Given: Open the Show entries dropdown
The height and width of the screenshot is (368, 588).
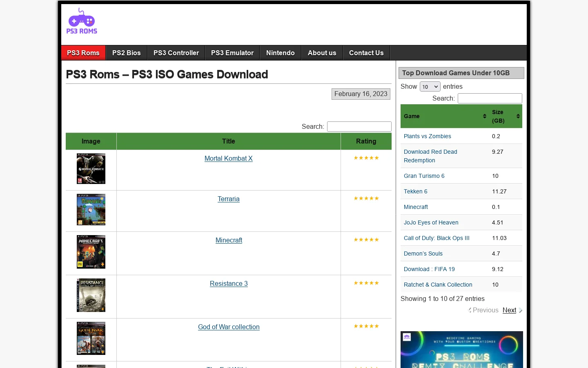Looking at the screenshot, I should pos(430,87).
